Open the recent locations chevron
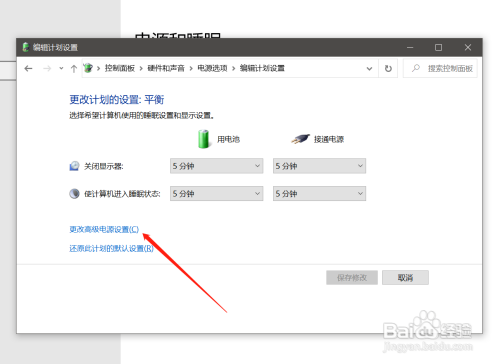Screen dimensions: 500x364 (61, 69)
